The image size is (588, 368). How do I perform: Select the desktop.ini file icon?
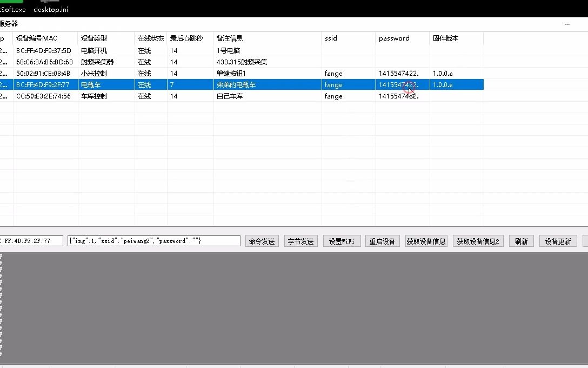50,9
